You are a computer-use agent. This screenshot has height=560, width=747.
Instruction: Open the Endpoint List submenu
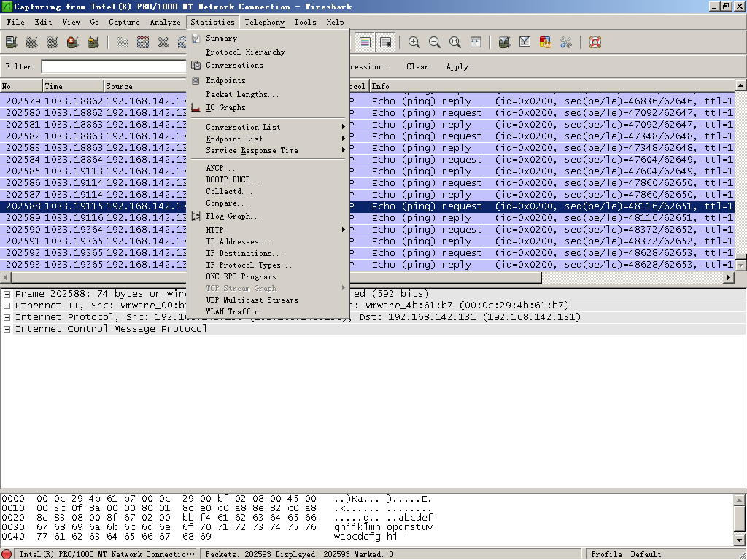(x=268, y=139)
